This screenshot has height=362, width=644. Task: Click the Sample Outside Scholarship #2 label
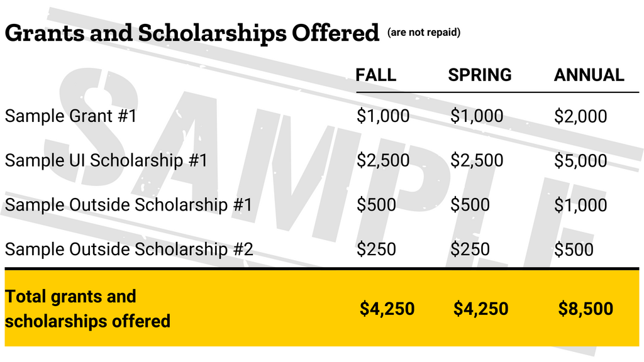[129, 249]
